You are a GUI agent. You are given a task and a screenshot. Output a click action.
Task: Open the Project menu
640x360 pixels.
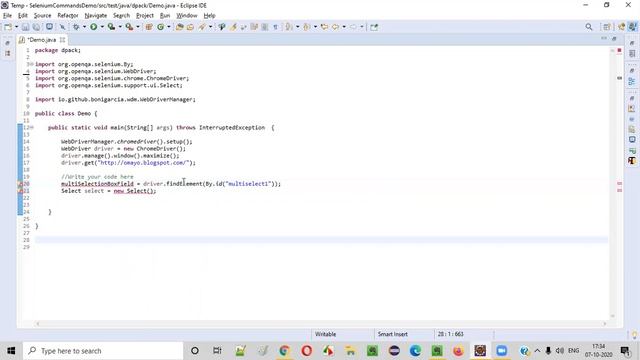[145, 16]
